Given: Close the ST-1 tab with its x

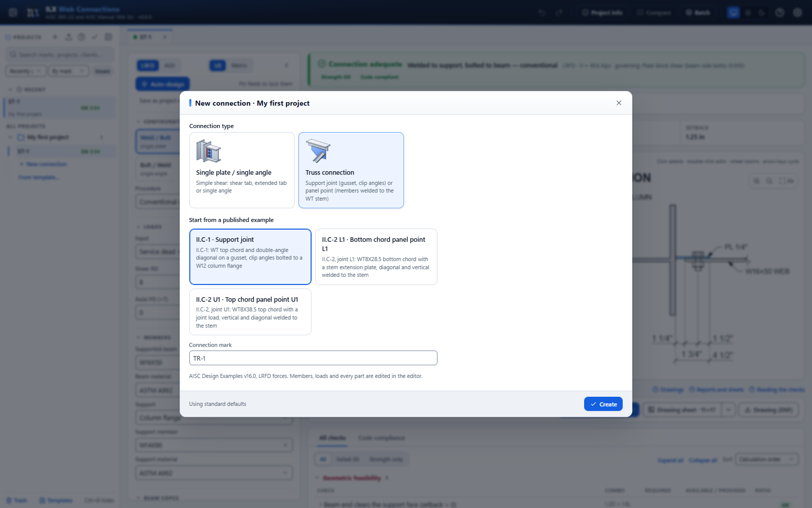Looking at the screenshot, I should (164, 37).
